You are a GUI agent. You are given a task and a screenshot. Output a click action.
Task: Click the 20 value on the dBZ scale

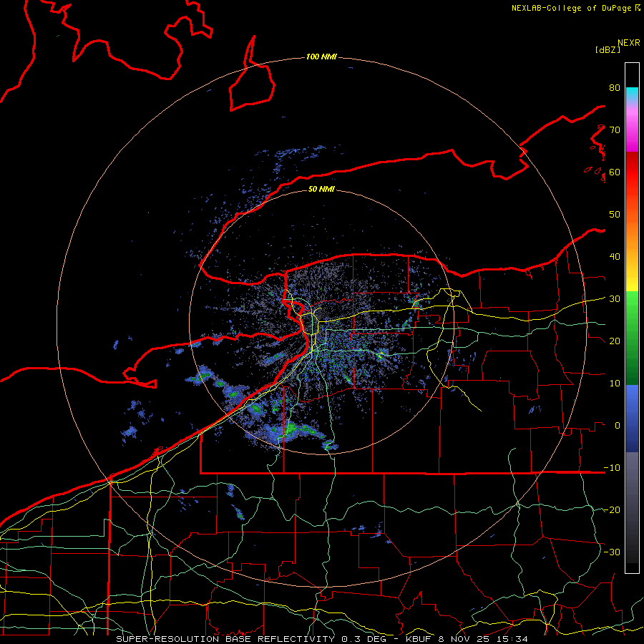pos(615,341)
